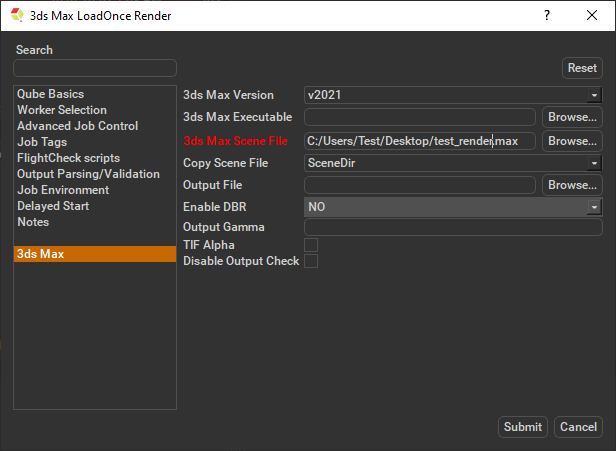Enable the TIF Alpha checkbox
The height and width of the screenshot is (451, 616).
coord(311,245)
